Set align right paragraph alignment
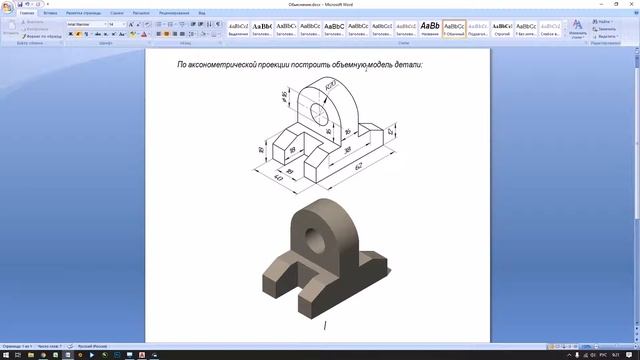The image size is (640, 360). tap(175, 34)
